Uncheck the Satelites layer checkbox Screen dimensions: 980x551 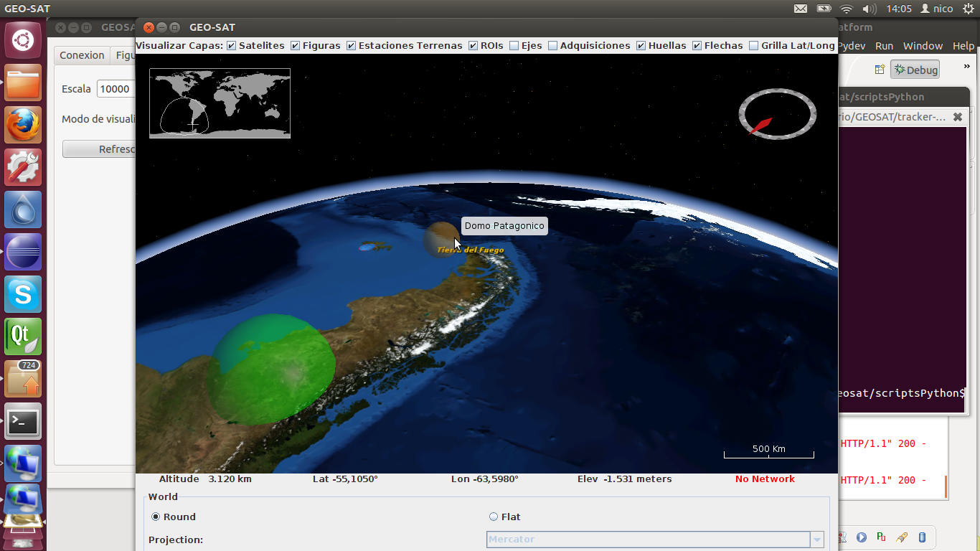[x=231, y=46]
